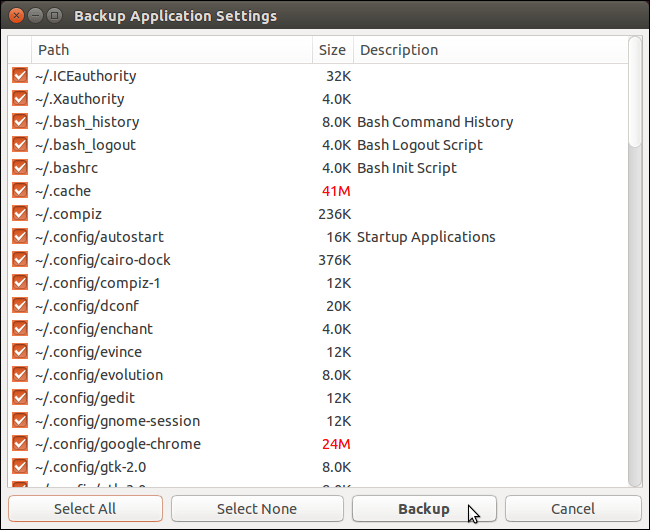This screenshot has width=650, height=530.
Task: Sort entries by the Size column header
Action: [332, 50]
